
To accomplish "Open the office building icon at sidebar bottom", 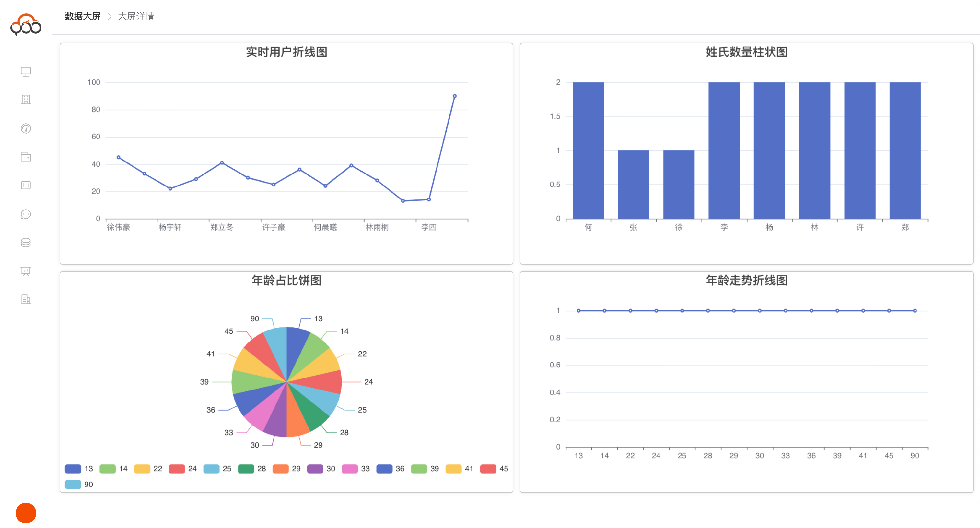I will click(26, 300).
